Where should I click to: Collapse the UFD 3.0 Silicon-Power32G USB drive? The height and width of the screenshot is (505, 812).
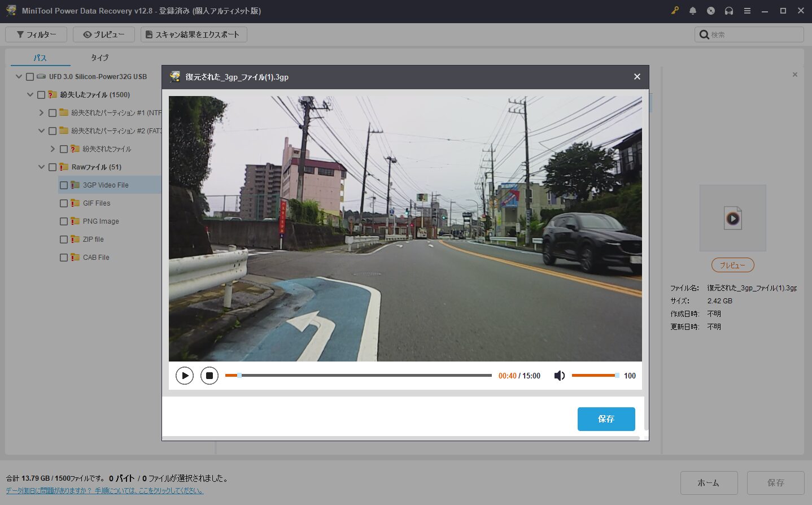19,77
